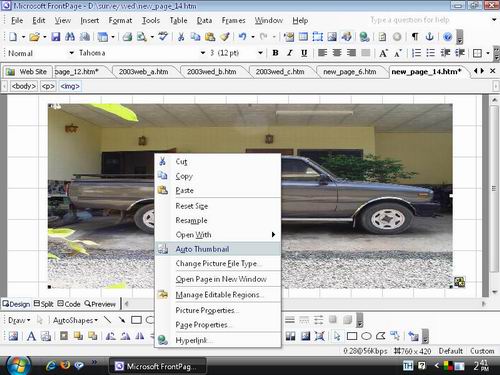Click the page size 760 x 420 status

pos(413,351)
